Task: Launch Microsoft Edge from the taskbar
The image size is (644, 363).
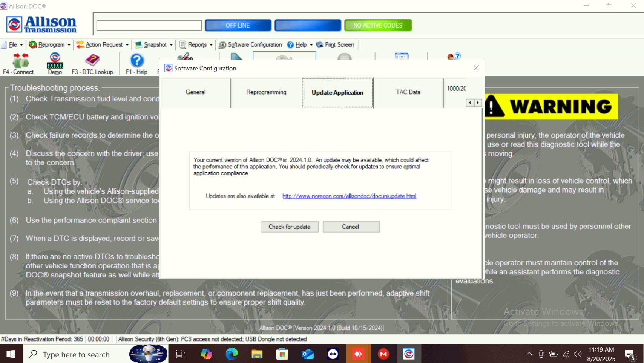Action: click(232, 354)
